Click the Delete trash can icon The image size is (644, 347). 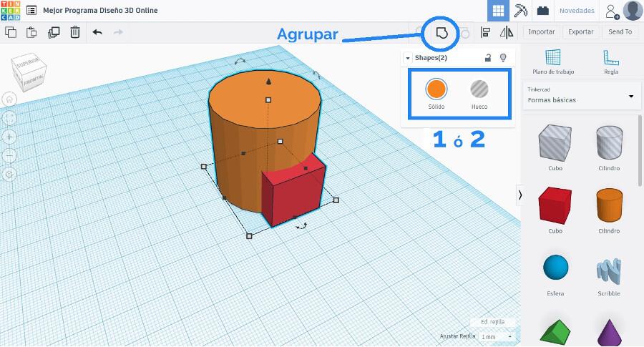click(75, 32)
